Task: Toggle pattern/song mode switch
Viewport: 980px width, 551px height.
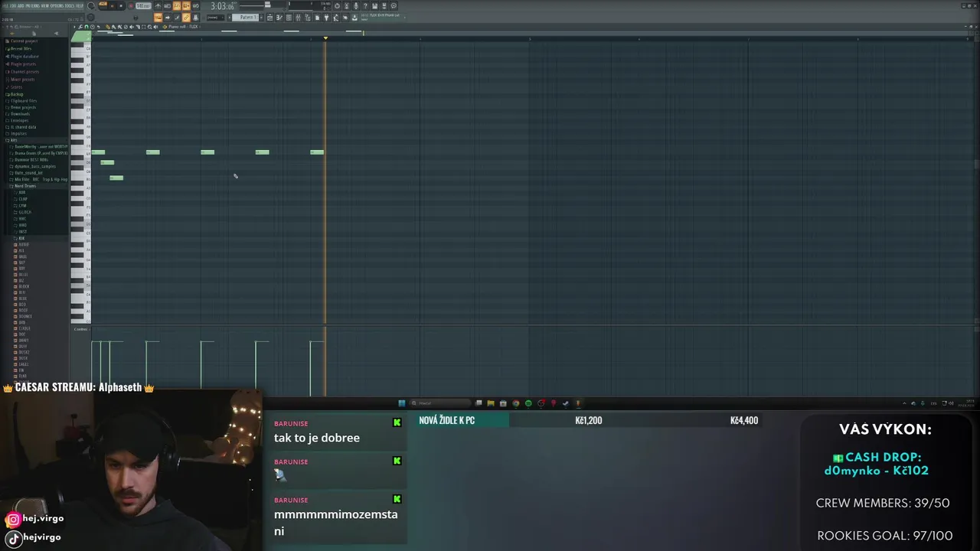Action: [x=103, y=4]
